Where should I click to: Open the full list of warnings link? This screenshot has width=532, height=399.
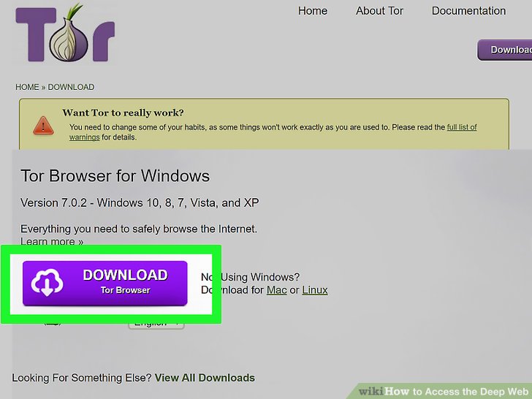462,127
